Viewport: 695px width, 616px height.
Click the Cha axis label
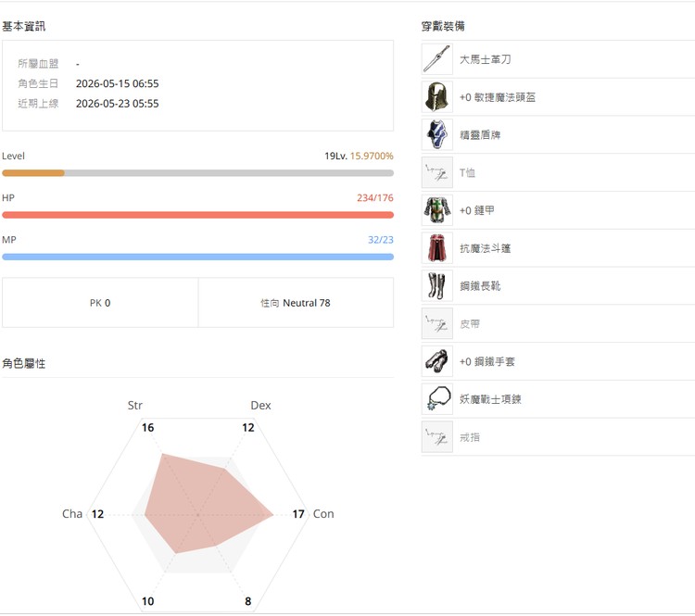[72, 514]
